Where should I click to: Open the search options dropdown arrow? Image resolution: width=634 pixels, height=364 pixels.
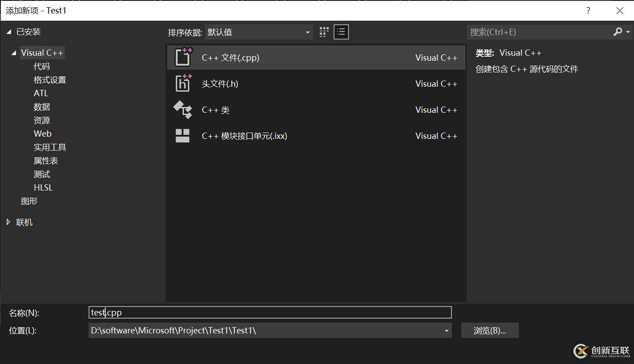(x=628, y=32)
